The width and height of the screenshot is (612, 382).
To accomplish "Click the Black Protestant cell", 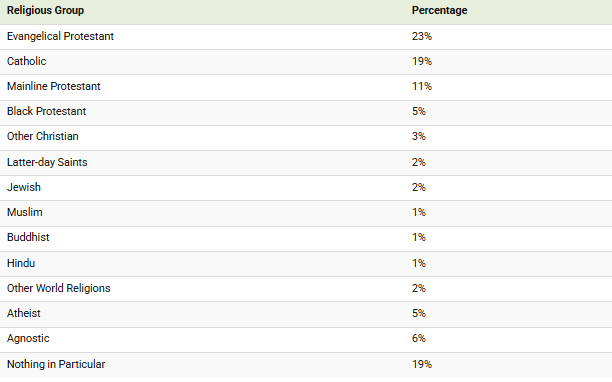I will [x=46, y=111].
